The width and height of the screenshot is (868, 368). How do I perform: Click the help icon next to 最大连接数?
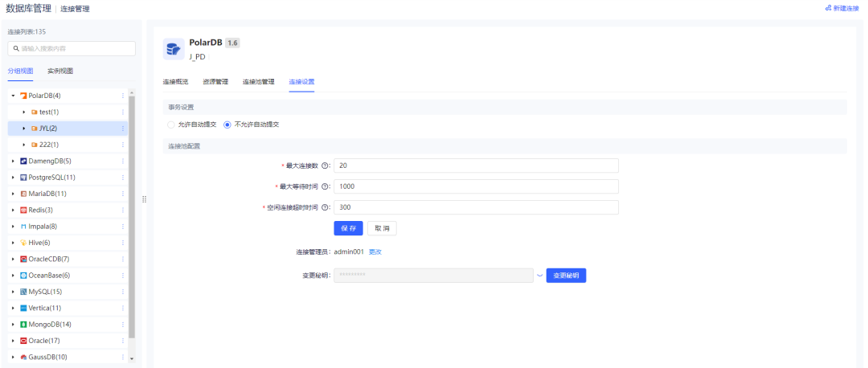tap(325, 166)
